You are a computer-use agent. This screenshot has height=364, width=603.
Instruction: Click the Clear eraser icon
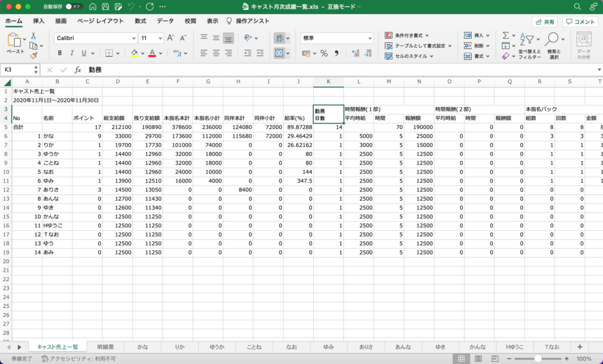pyautogui.click(x=506, y=56)
